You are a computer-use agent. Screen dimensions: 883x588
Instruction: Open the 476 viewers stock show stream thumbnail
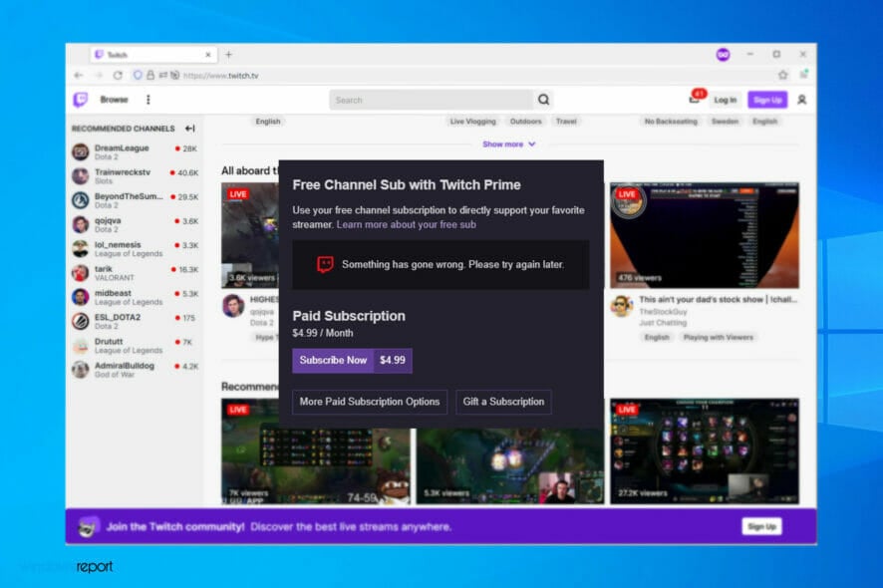click(x=705, y=235)
